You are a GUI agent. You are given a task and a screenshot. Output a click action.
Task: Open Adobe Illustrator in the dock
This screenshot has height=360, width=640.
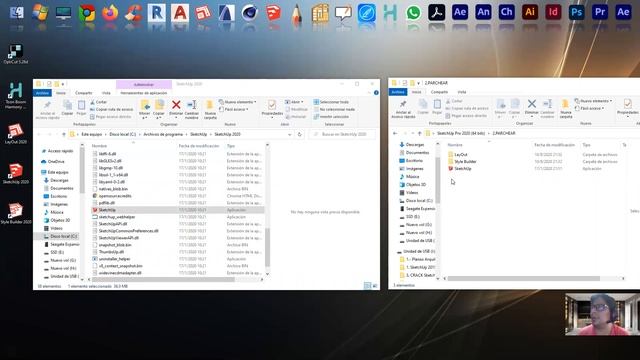coord(530,13)
